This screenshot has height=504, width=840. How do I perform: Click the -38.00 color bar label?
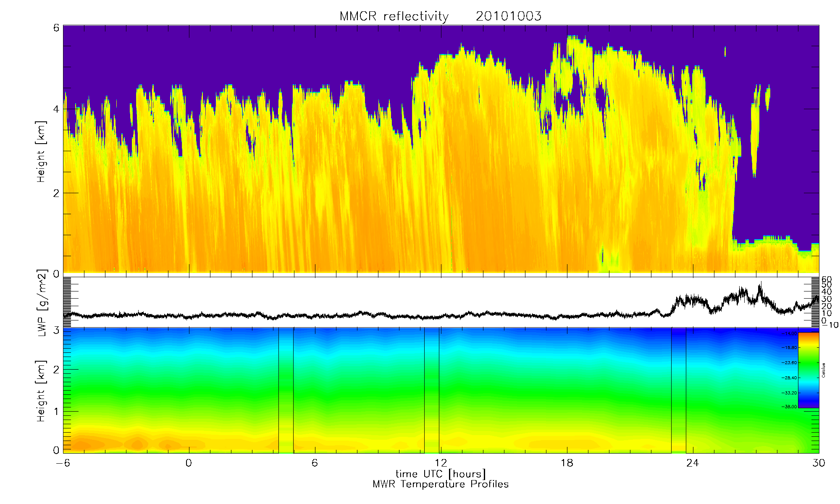[790, 407]
